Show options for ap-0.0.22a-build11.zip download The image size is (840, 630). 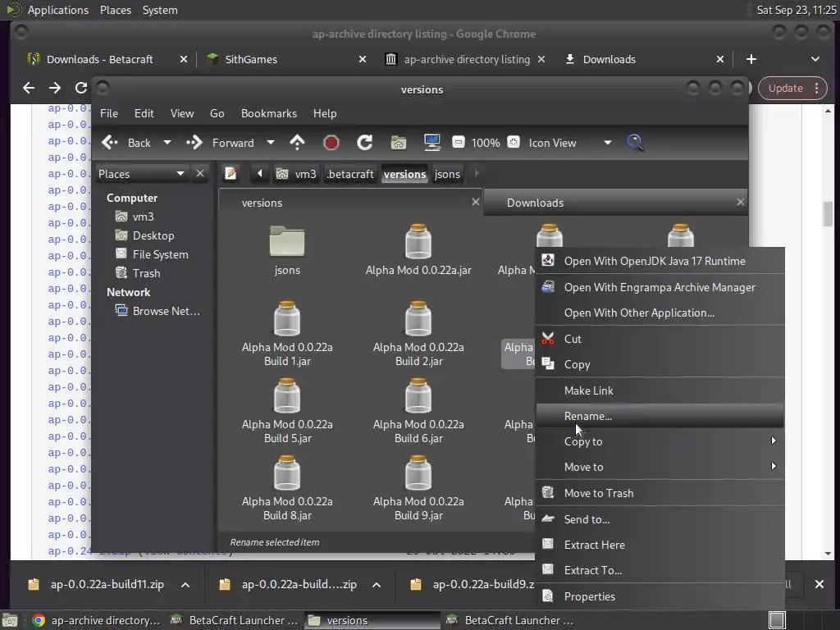(x=185, y=584)
